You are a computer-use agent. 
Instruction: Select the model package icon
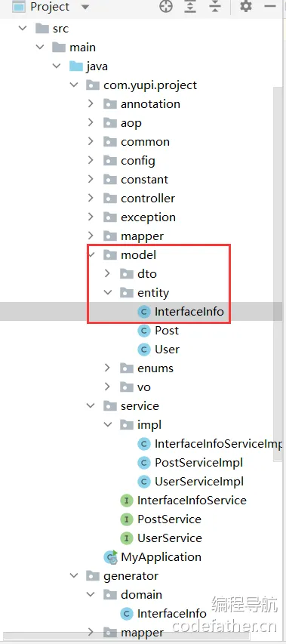pyautogui.click(x=110, y=255)
